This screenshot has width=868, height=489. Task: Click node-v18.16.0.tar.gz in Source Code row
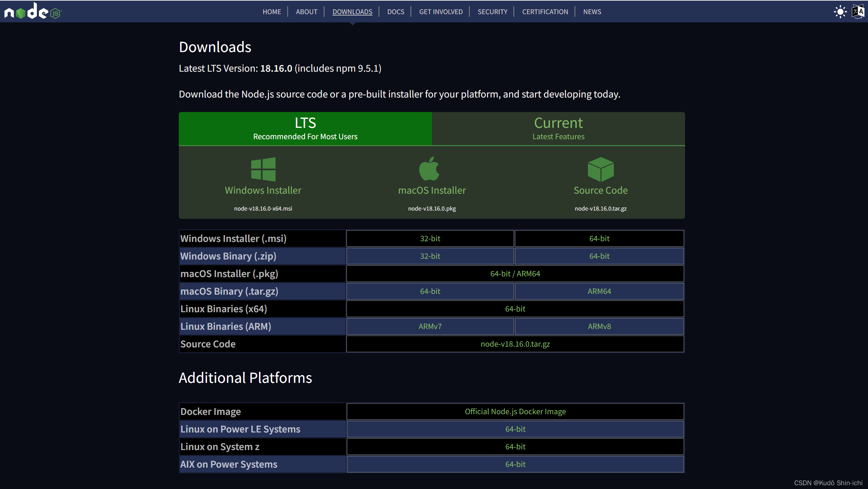[x=515, y=344]
